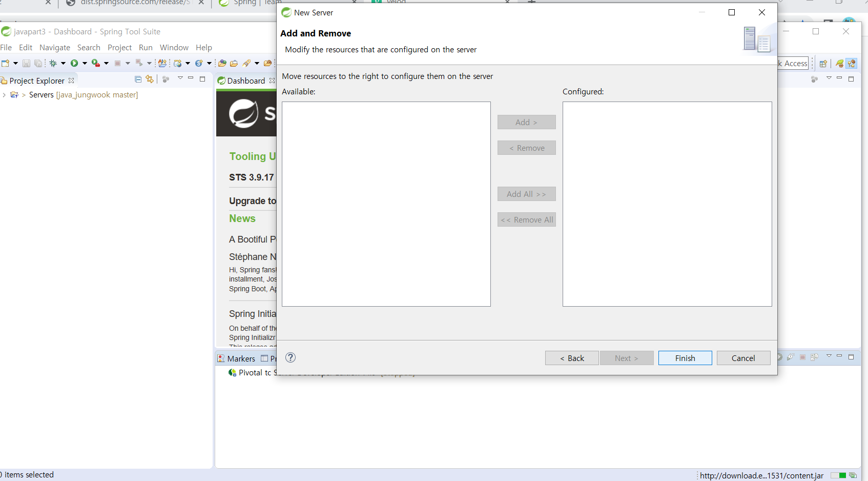Click the New Spring element icon
This screenshot has width=868, height=481.
199,63
